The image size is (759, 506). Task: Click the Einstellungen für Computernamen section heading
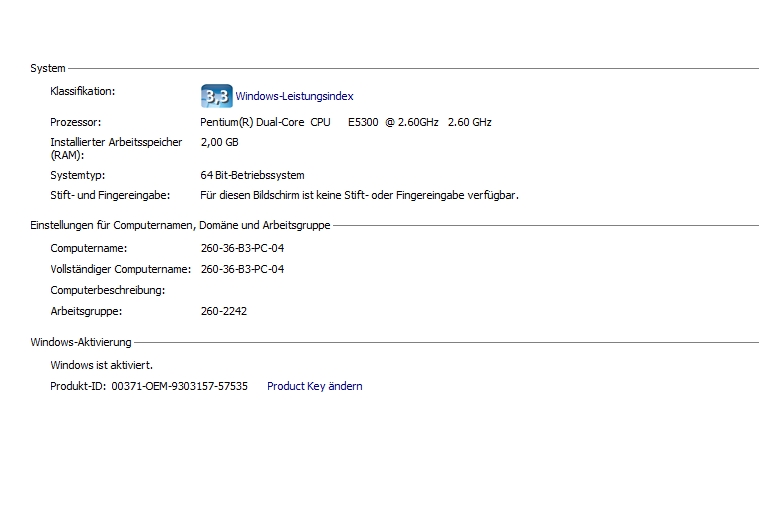[180, 226]
